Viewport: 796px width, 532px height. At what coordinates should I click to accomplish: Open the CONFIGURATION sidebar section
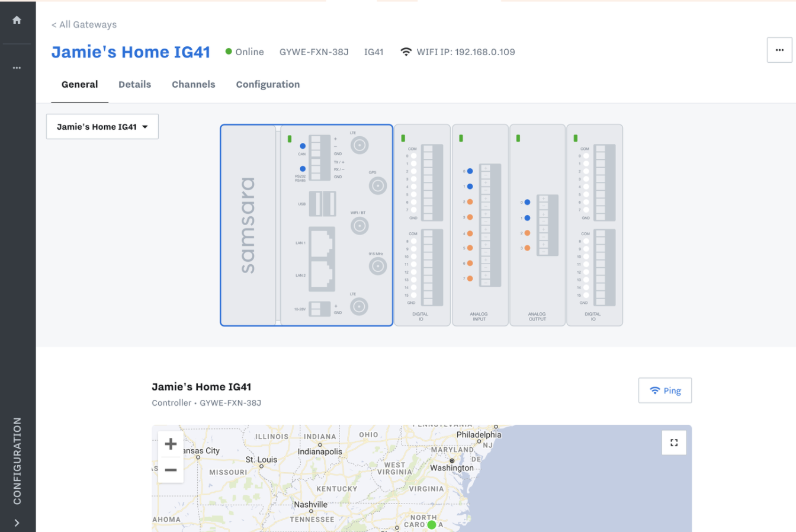click(x=17, y=461)
